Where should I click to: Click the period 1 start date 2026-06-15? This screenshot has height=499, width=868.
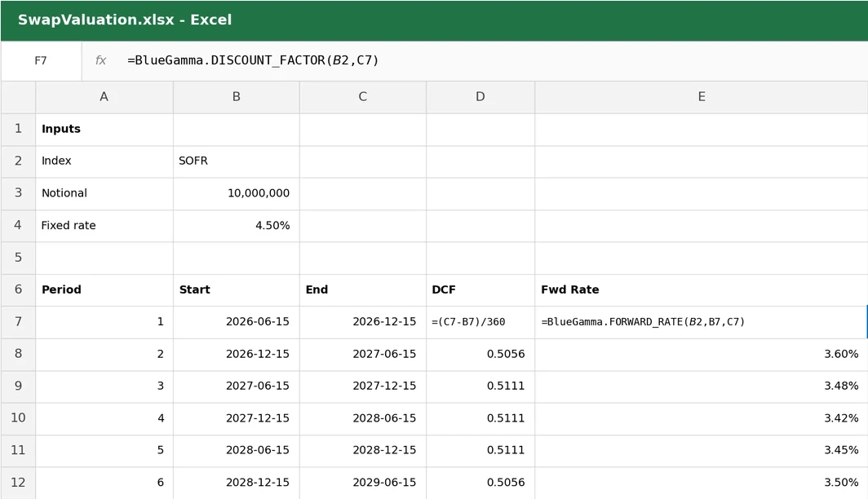coord(237,322)
